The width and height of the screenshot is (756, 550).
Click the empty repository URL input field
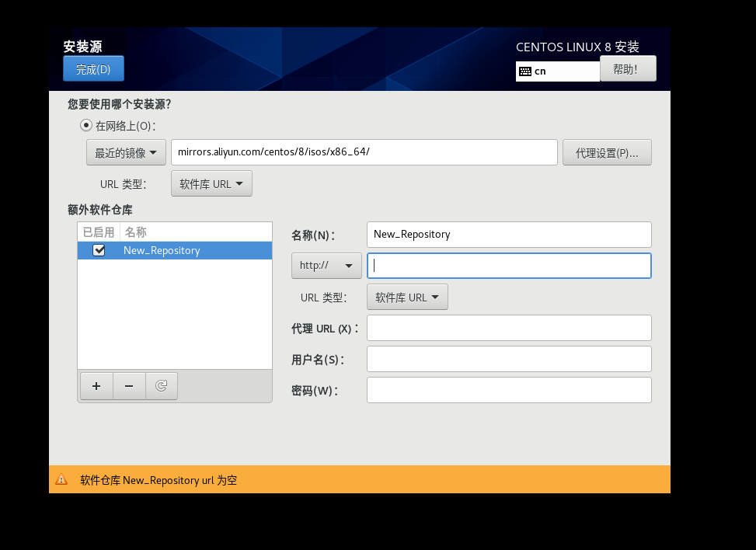509,266
